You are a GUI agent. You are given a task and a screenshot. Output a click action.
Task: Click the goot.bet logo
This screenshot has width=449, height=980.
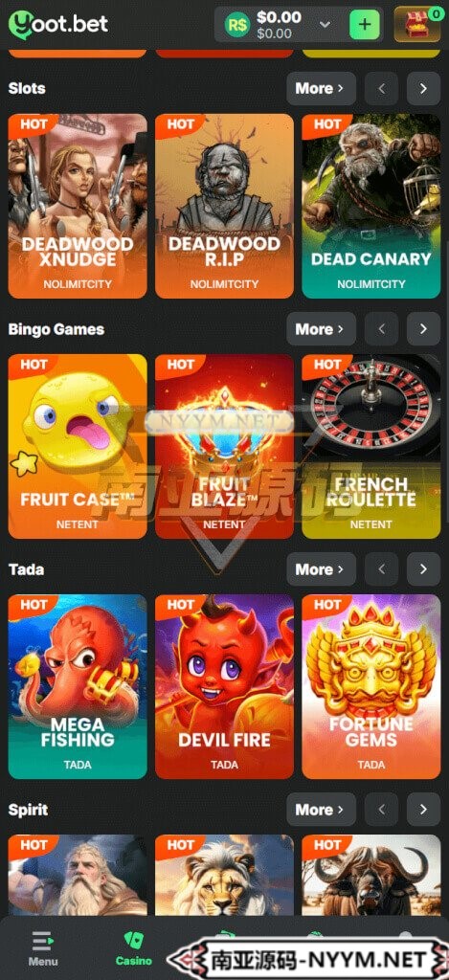(58, 24)
